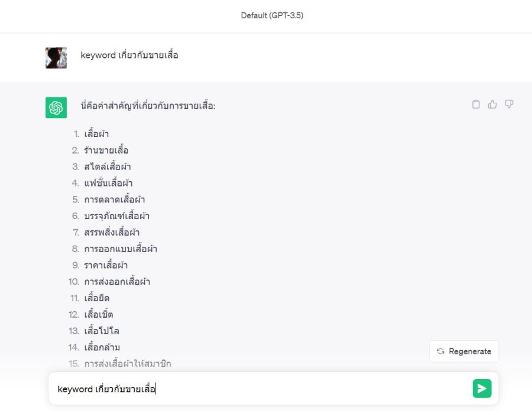Click list item 14 "เสื้อกล้าม"
This screenshot has height=411, width=532.
coord(102,347)
